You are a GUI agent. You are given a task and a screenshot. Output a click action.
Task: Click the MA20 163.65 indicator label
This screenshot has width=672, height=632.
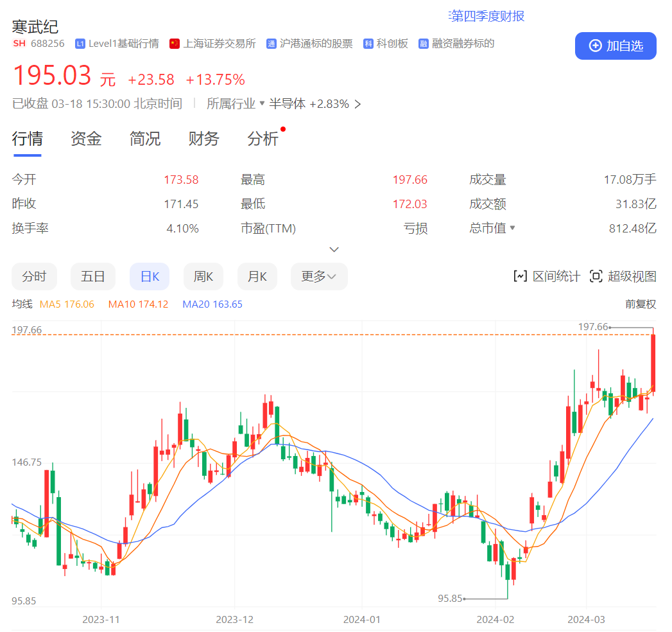[212, 304]
